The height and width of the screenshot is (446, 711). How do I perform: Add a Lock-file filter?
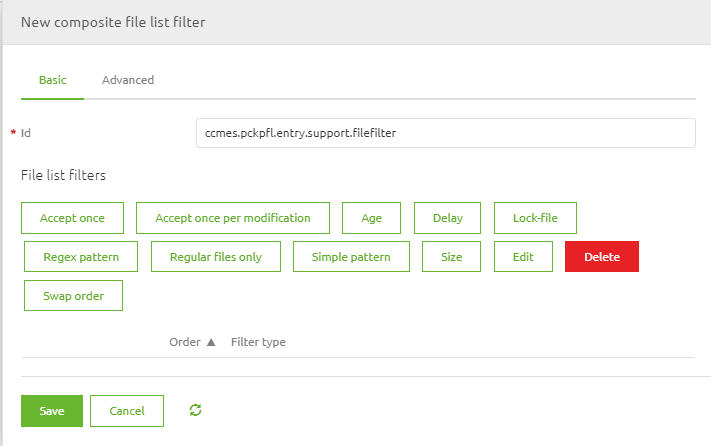click(536, 218)
